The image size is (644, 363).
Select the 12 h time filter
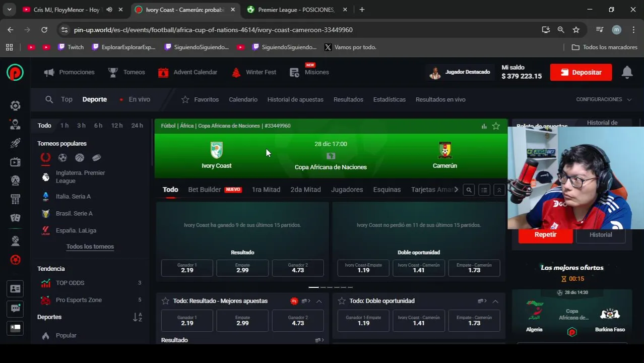tap(117, 126)
